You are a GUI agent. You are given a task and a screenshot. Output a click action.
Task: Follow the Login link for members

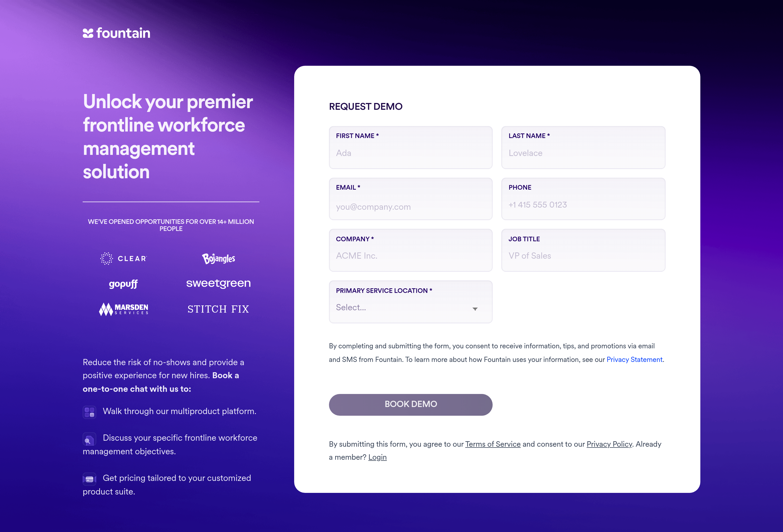point(377,457)
